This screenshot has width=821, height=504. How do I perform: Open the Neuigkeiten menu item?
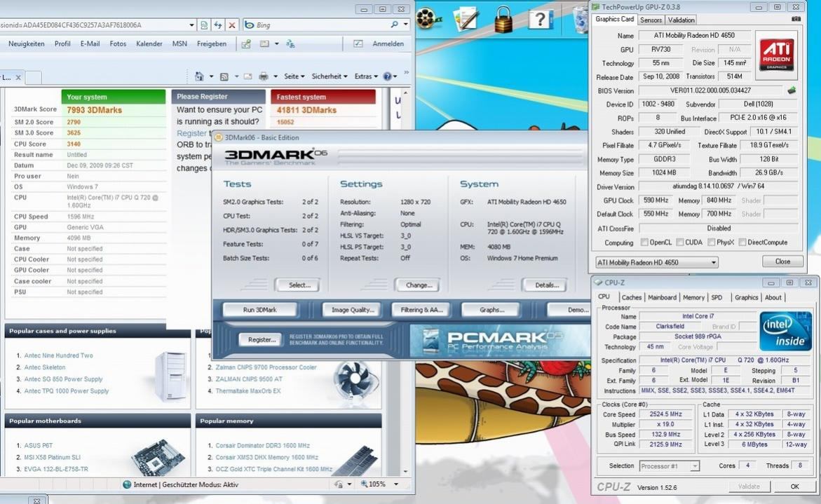pyautogui.click(x=26, y=44)
